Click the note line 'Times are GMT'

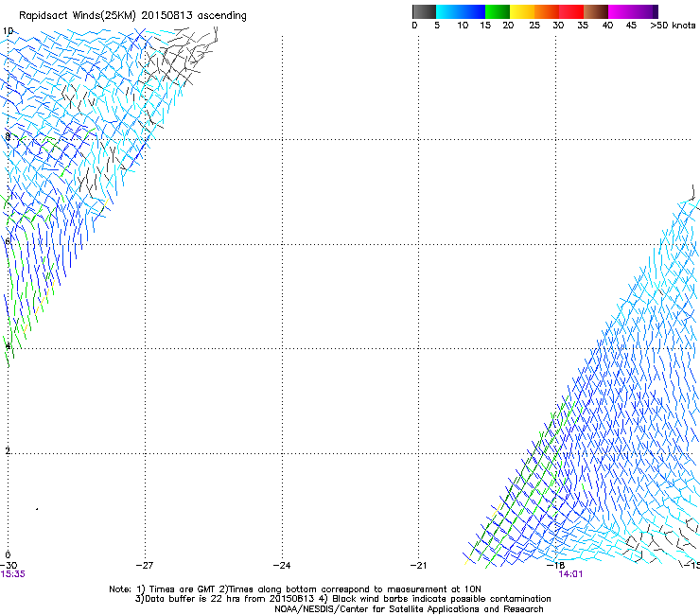(295, 589)
